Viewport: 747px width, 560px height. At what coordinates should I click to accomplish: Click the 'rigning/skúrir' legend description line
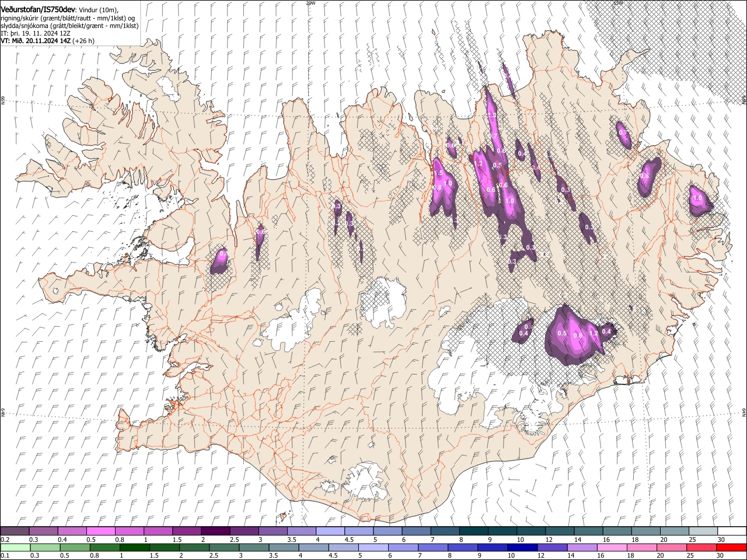point(68,18)
